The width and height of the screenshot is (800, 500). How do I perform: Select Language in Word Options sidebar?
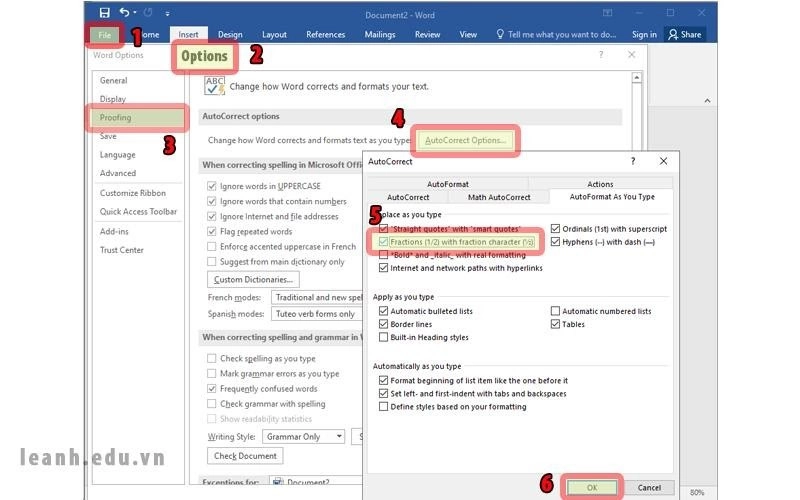click(117, 155)
